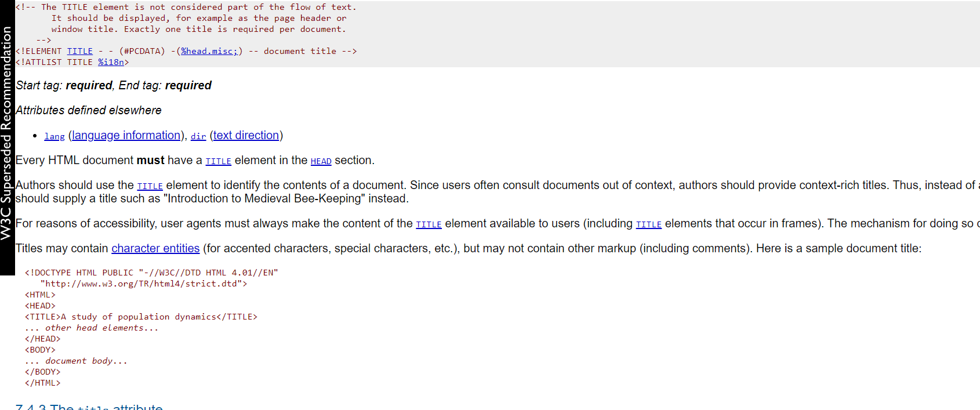Go to the language information link
The height and width of the screenshot is (410, 980).
click(126, 135)
